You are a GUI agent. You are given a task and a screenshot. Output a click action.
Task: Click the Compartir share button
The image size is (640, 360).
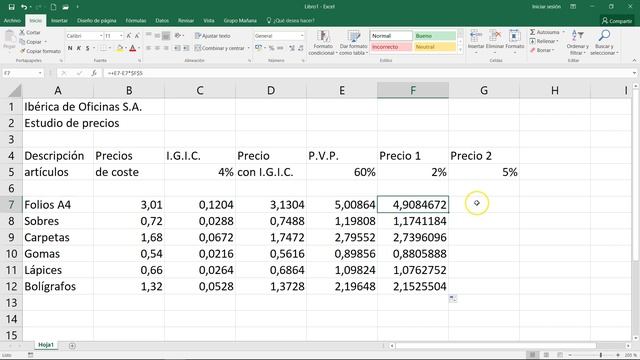pos(616,21)
